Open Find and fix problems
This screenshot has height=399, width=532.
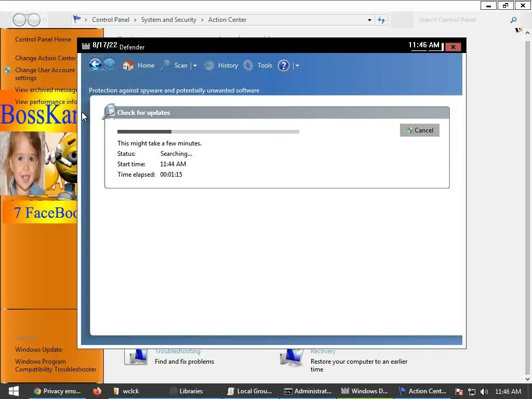184,362
